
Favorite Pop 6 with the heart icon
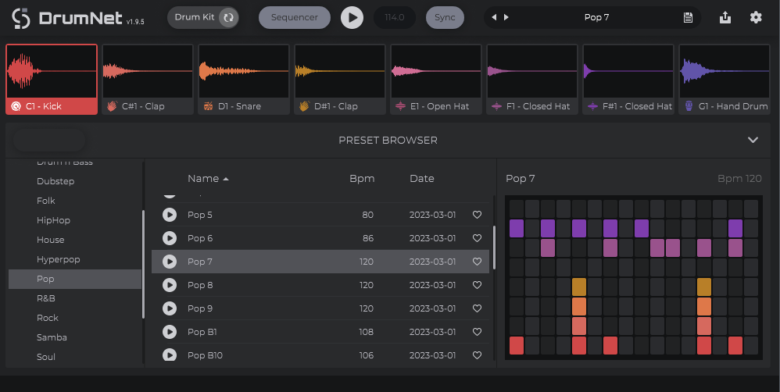click(x=477, y=238)
